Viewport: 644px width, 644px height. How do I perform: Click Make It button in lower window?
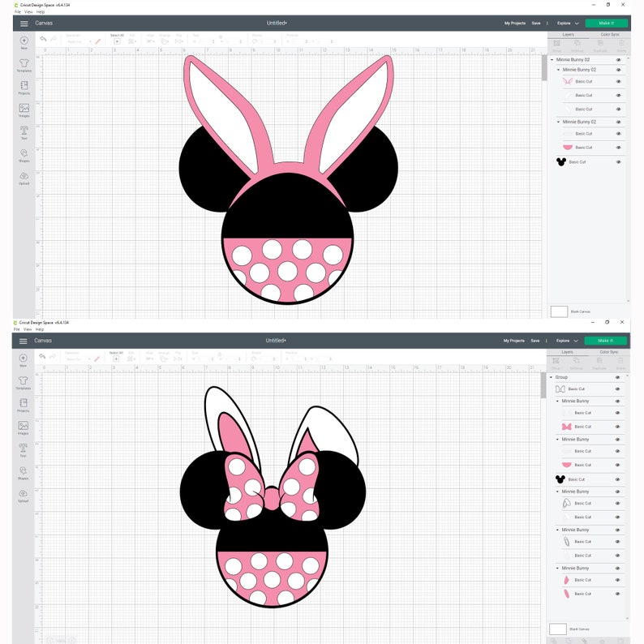pos(605,341)
